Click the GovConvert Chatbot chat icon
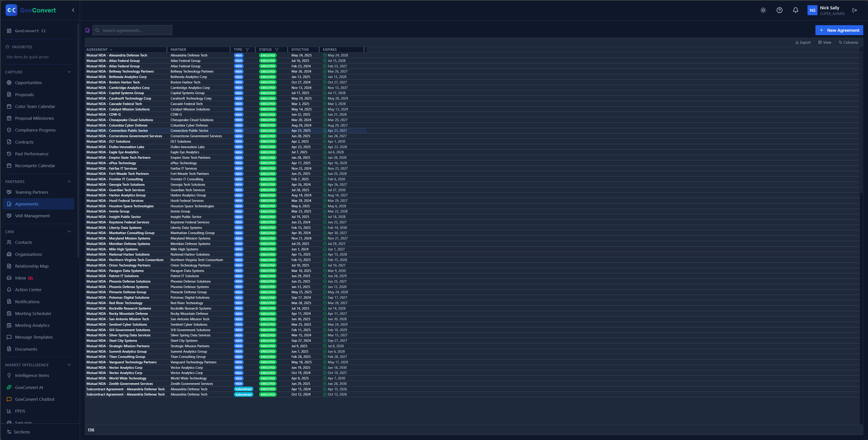The width and height of the screenshot is (868, 440). pos(9,399)
